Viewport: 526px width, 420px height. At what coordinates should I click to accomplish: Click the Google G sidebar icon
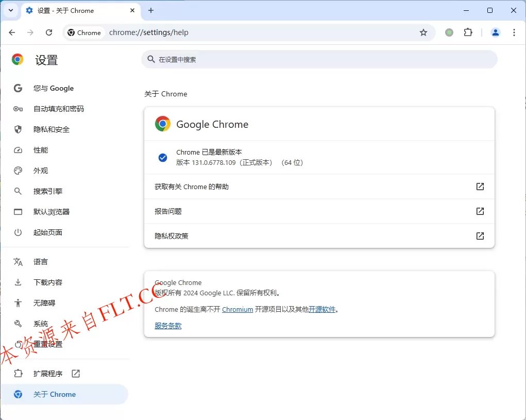pos(18,88)
